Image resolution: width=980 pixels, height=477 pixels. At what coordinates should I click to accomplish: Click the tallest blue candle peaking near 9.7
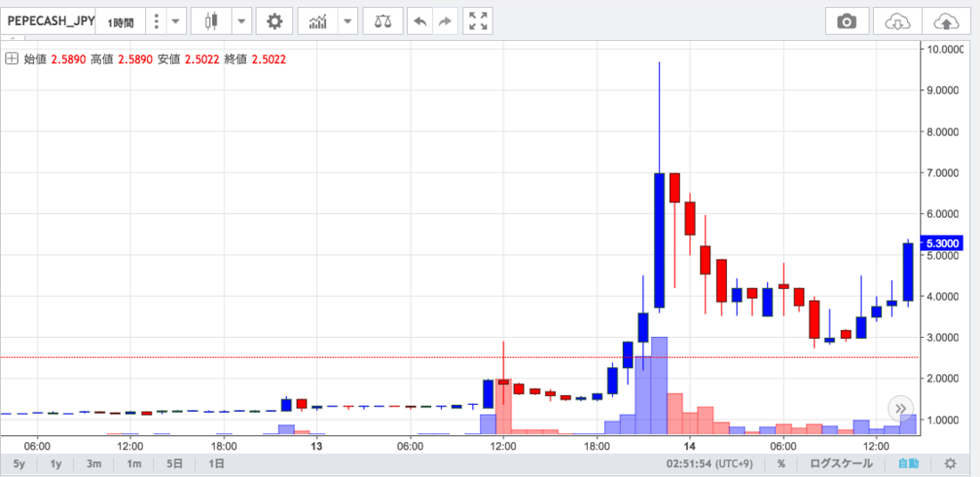click(659, 240)
